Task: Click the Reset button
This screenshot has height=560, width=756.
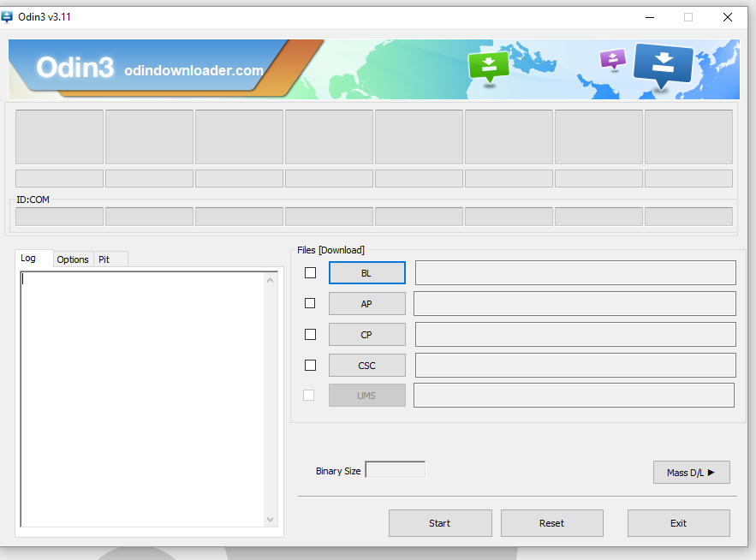Action: (x=551, y=523)
